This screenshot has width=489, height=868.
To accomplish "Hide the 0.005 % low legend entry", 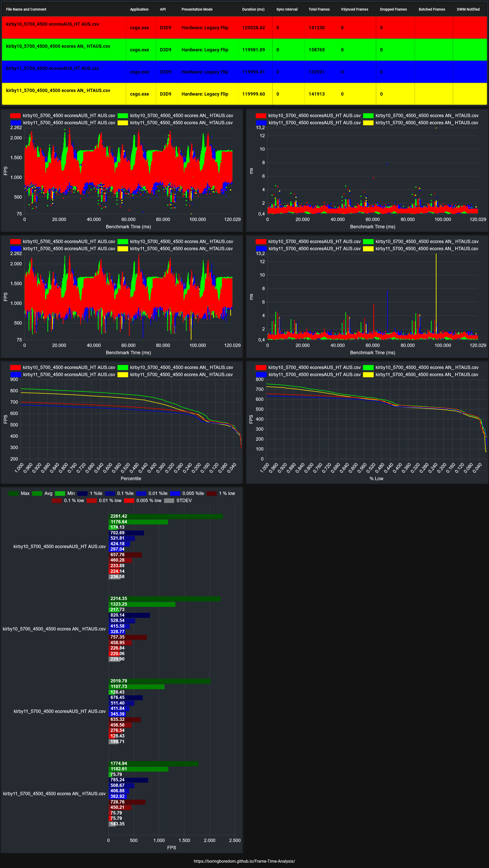I will (143, 500).
